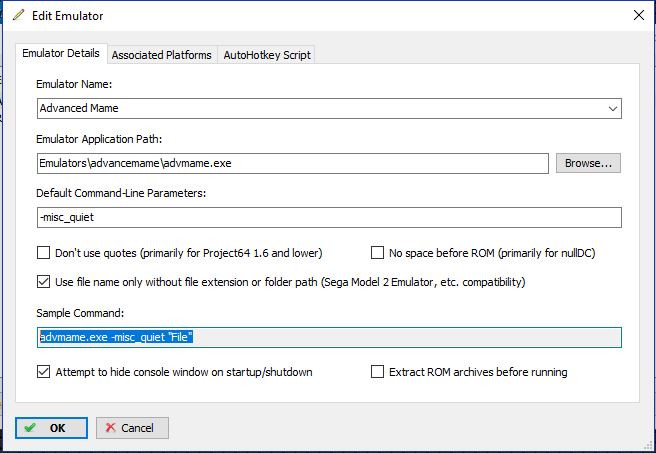Open the Associated Platforms tab

[161, 55]
